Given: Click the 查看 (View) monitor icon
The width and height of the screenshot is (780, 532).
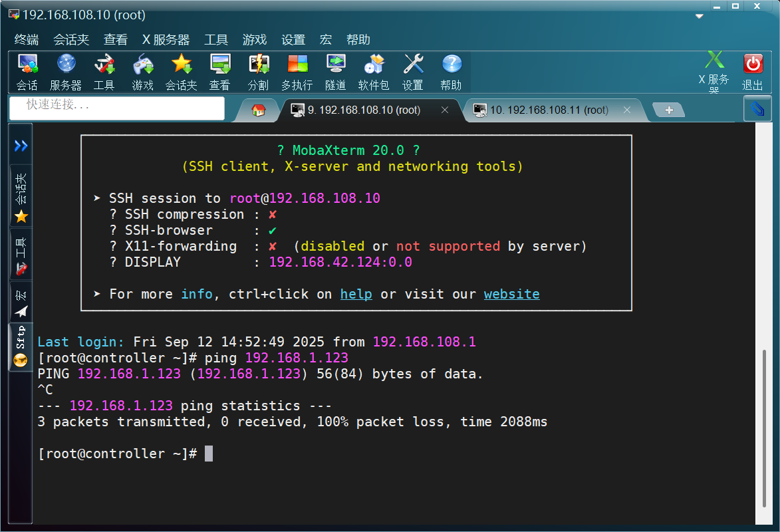Looking at the screenshot, I should (220, 72).
